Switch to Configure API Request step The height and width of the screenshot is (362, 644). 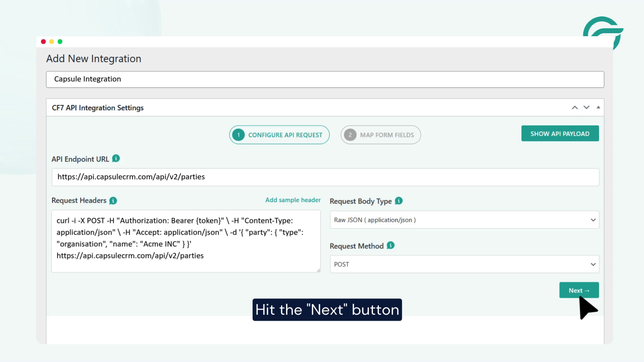pos(279,135)
